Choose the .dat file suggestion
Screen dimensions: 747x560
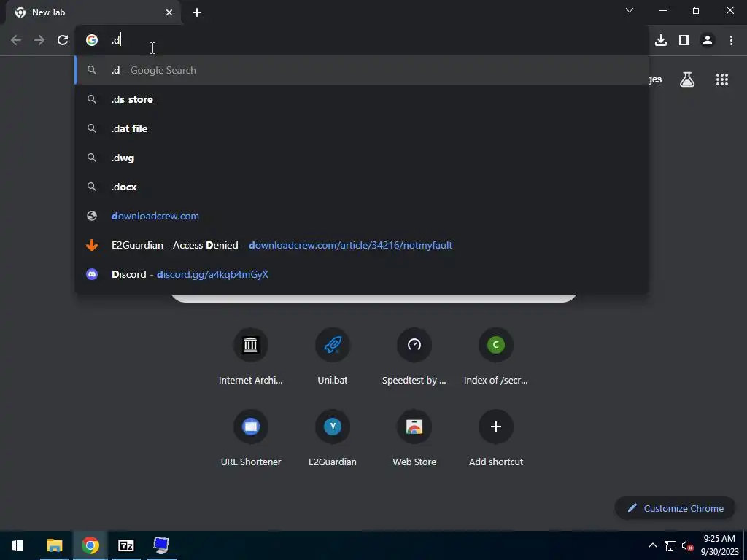362,128
